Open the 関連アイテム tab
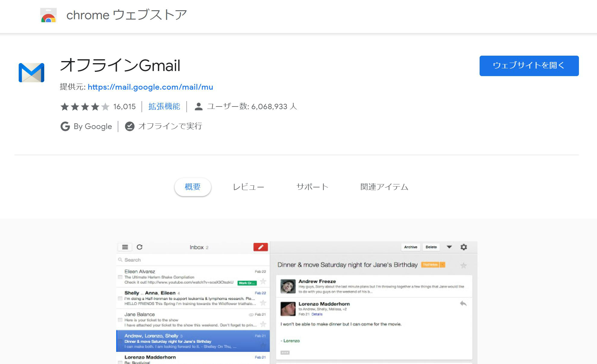The height and width of the screenshot is (364, 597). click(384, 187)
